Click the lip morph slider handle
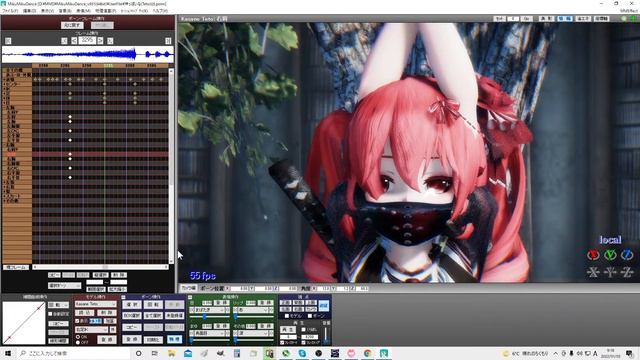 point(236,316)
